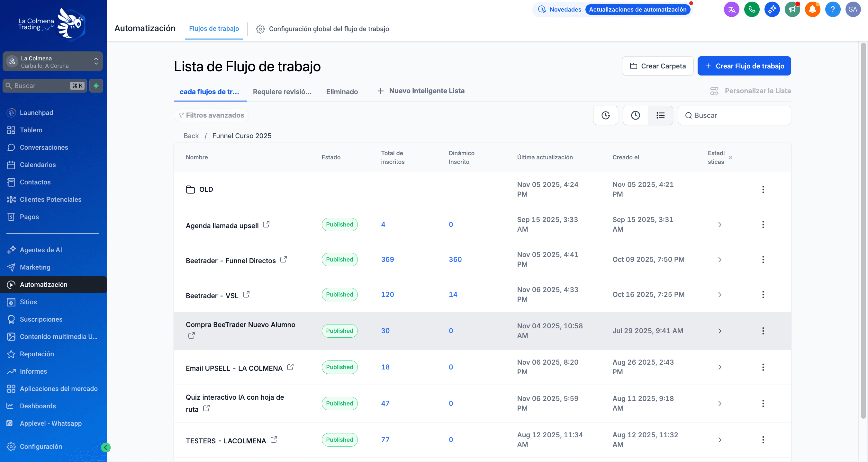This screenshot has height=462, width=868.
Task: Switch to Requiere revisión tab
Action: (282, 92)
